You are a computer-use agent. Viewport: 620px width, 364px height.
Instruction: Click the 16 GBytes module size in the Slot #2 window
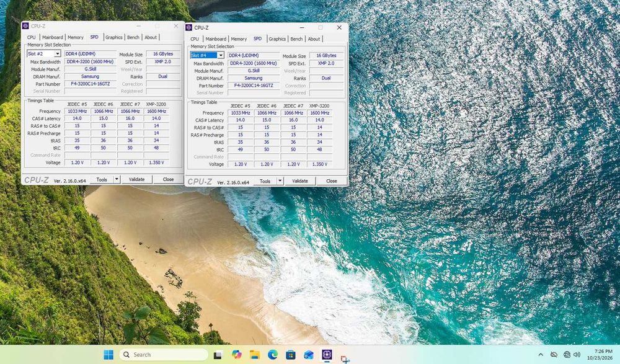coord(163,54)
